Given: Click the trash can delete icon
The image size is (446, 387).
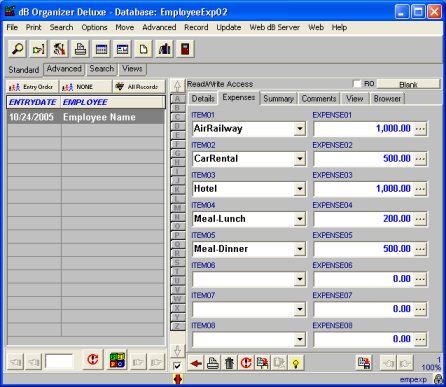Looking at the screenshot, I should pos(229,363).
